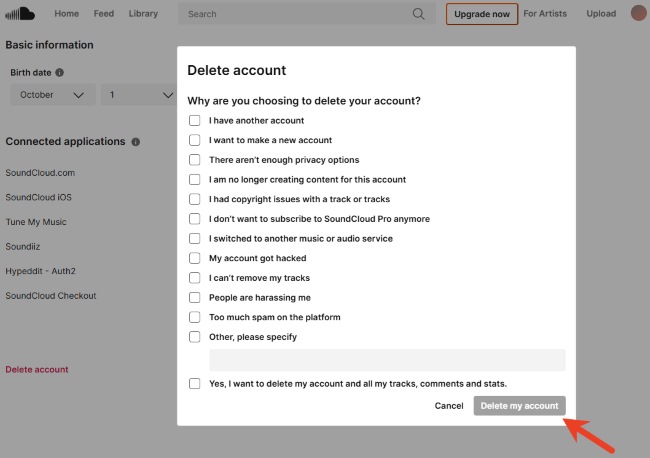Select Tune My Music connected app
This screenshot has width=650, height=458.
(36, 222)
